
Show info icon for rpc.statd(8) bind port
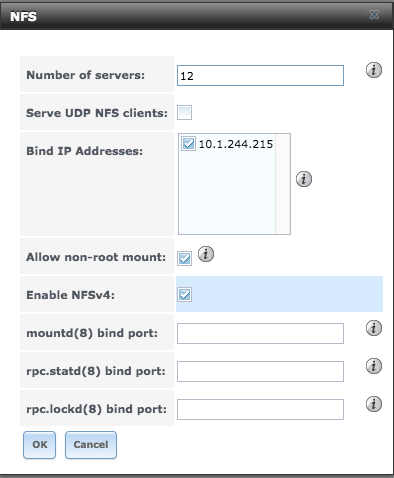pyautogui.click(x=374, y=366)
